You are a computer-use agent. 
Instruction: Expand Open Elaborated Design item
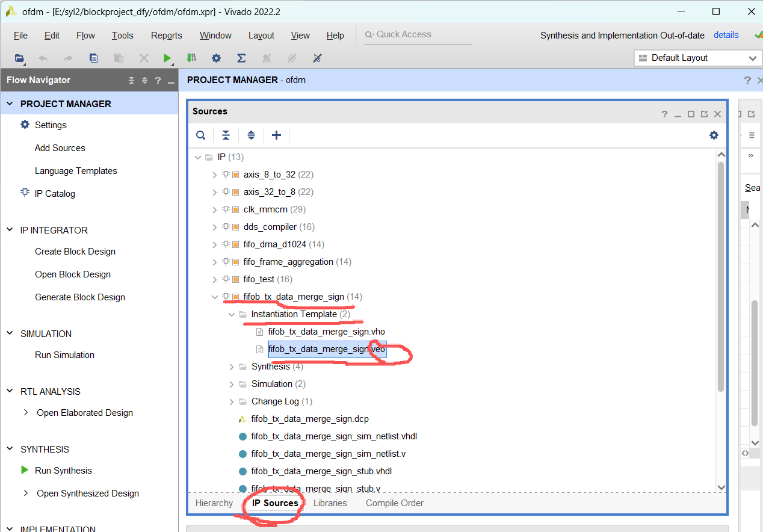tap(26, 413)
